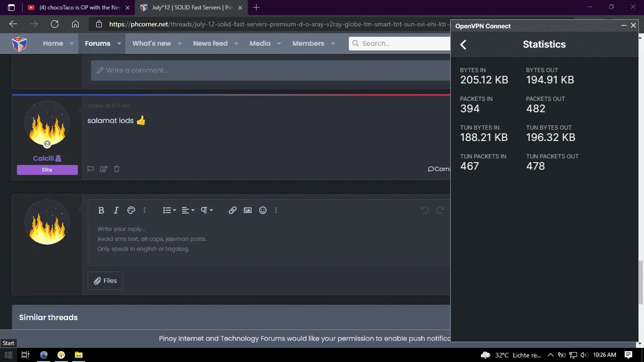Open the Windows notification center
644x362 pixels.
(x=628, y=355)
